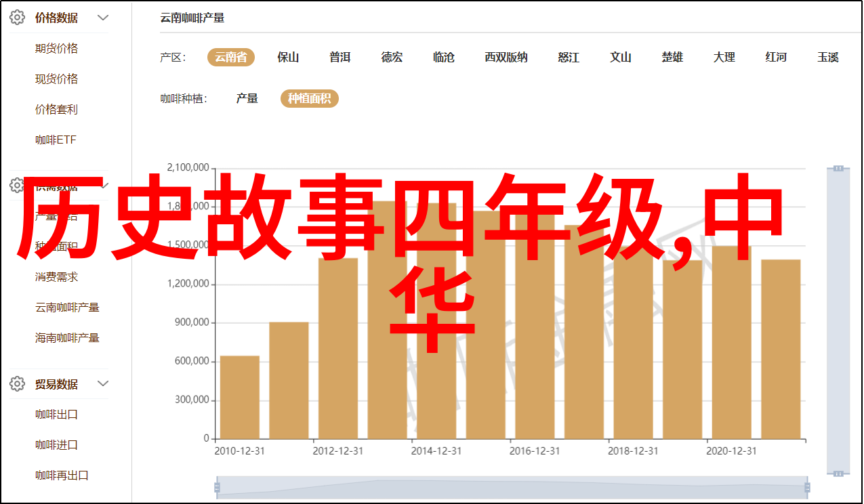Click the shortest bar for 2010-12-31

tap(240, 397)
